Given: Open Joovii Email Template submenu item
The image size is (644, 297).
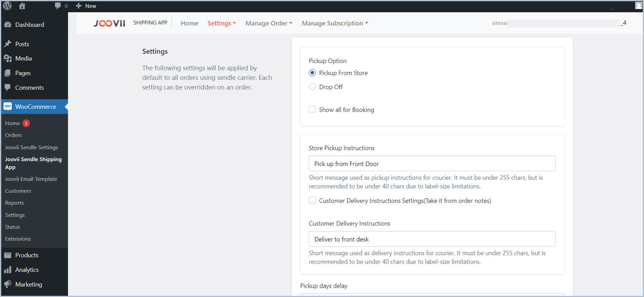Looking at the screenshot, I should (x=31, y=179).
